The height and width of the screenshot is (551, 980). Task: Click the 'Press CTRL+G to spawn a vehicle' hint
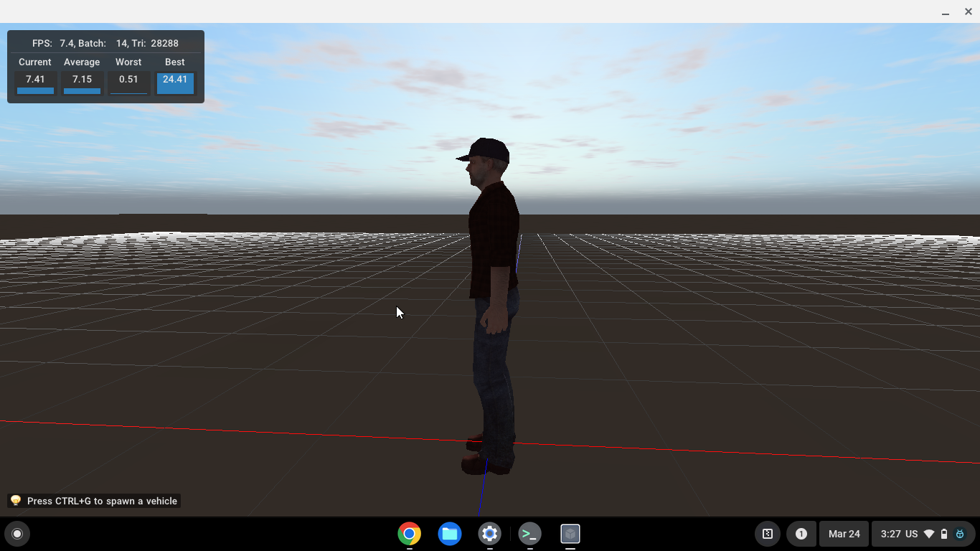click(x=102, y=501)
